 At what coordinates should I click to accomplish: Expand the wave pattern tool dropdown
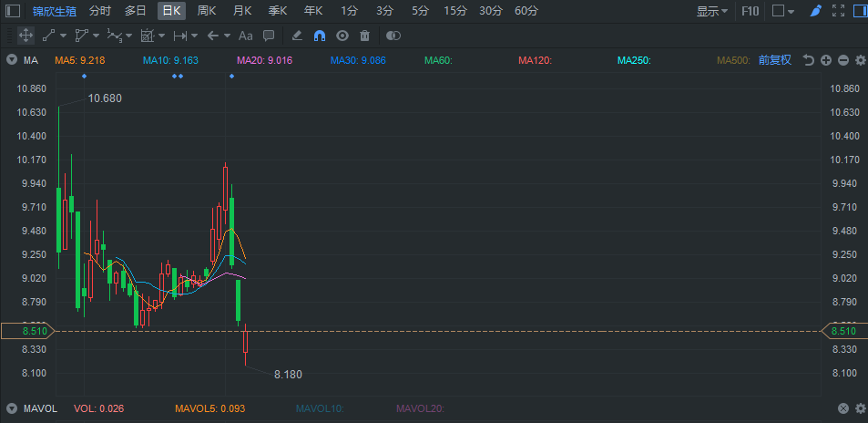(x=128, y=36)
